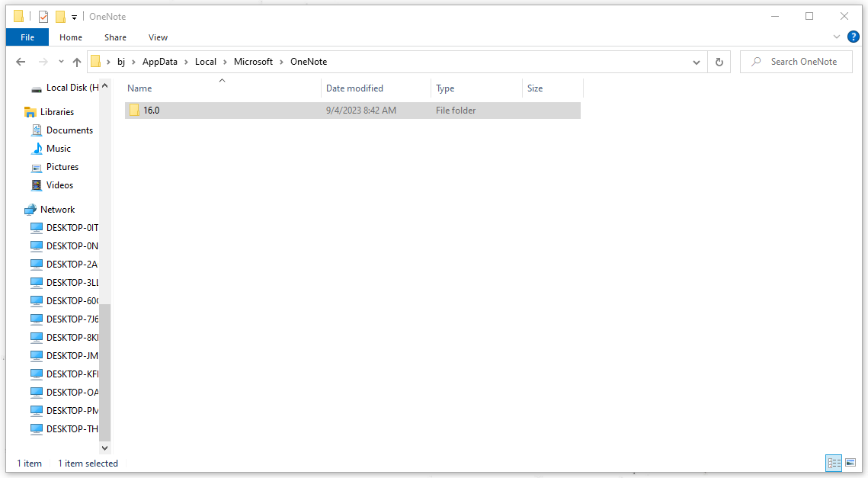The image size is (868, 478).
Task: Go up one folder level
Action: click(x=77, y=62)
